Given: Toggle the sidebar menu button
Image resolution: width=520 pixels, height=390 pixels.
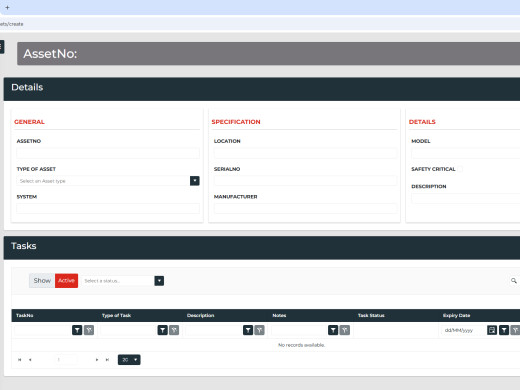Looking at the screenshot, I should (1, 47).
